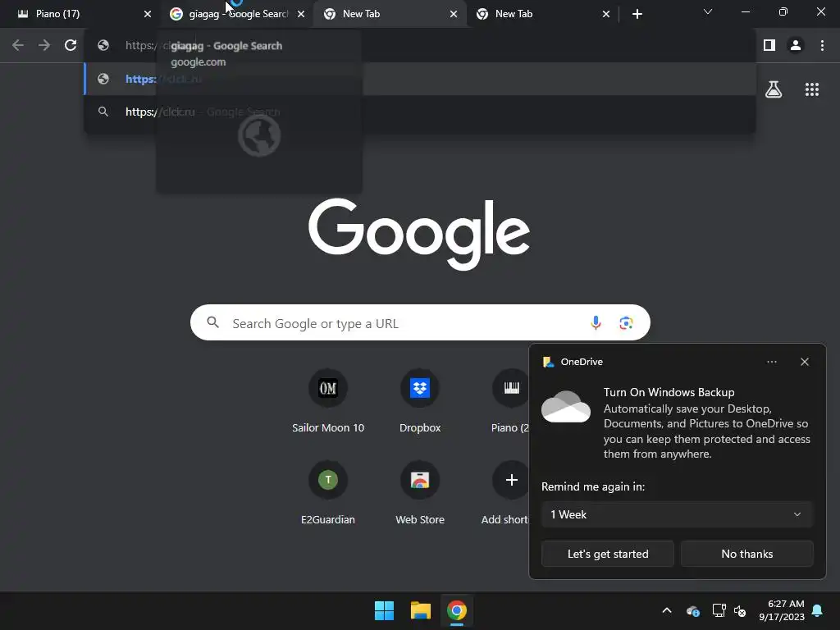Search by image with Google Lens icon
This screenshot has width=840, height=630.
pos(626,322)
